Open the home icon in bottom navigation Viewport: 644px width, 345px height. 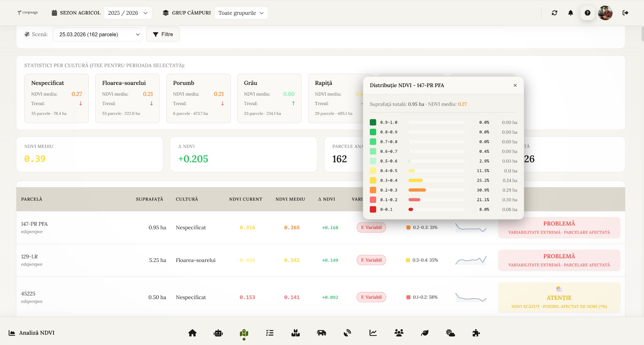click(x=192, y=333)
